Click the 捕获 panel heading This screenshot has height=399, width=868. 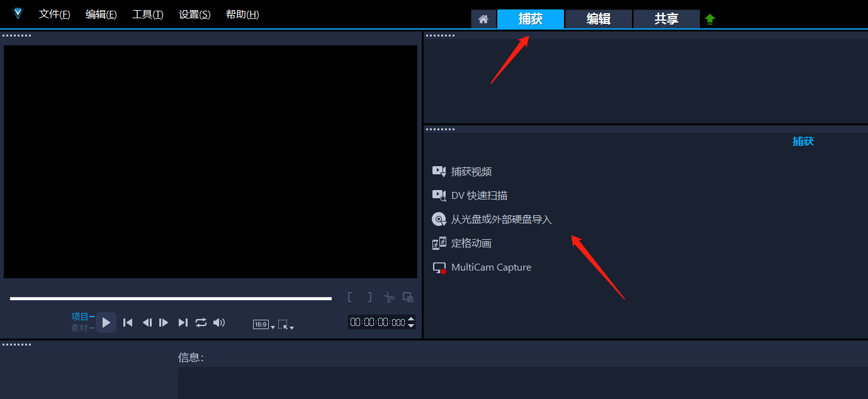803,142
